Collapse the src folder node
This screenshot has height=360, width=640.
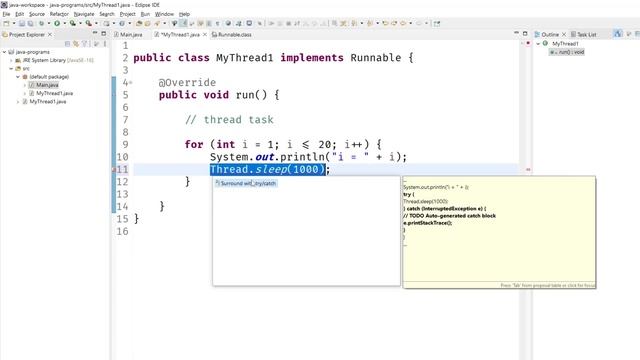click(11, 69)
